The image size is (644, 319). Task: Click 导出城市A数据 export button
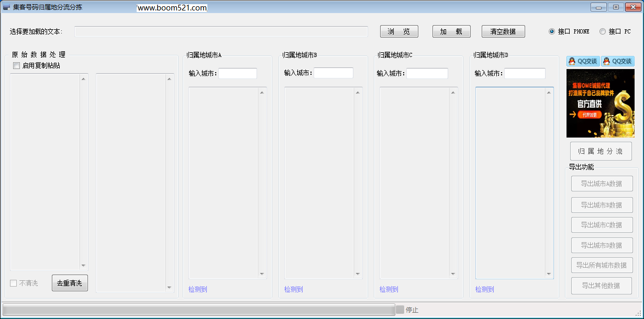click(x=602, y=184)
